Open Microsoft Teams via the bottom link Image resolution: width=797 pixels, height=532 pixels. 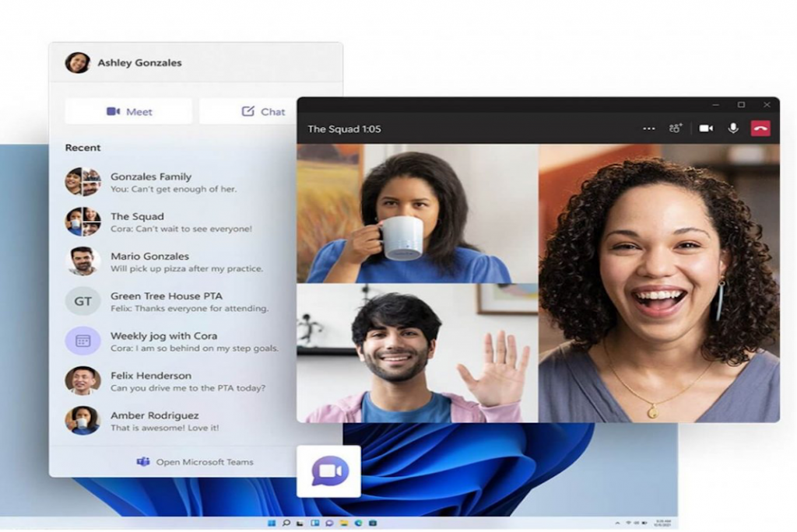coord(195,462)
